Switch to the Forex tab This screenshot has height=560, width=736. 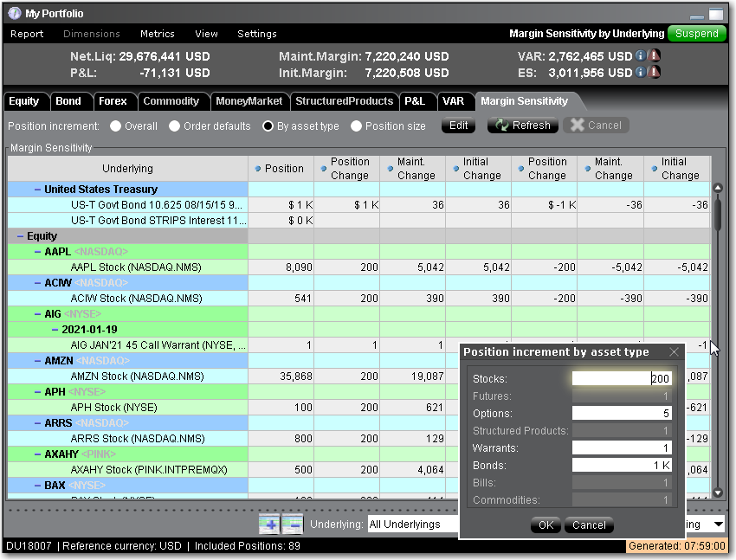click(113, 101)
